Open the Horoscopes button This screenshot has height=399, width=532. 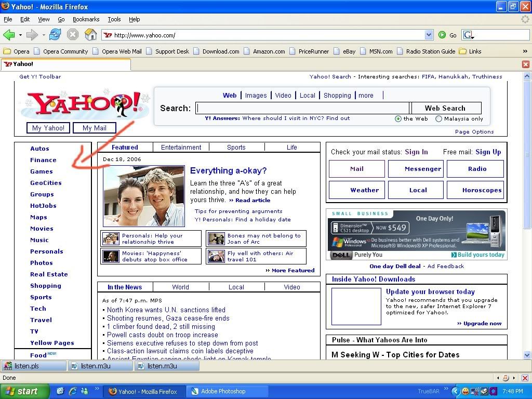pos(475,190)
